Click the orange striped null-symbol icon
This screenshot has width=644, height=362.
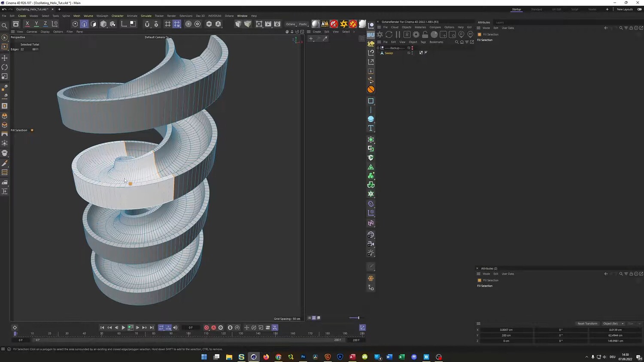click(371, 89)
